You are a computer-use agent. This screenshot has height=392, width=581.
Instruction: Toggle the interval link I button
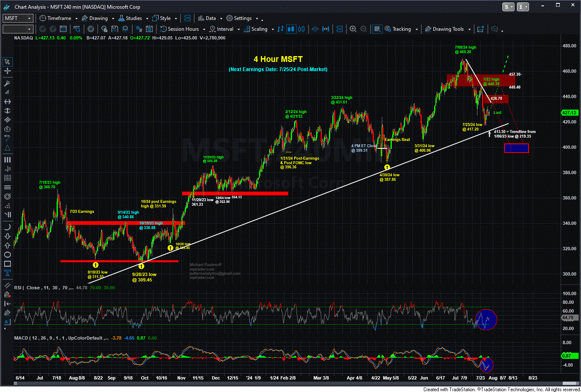pos(523,7)
